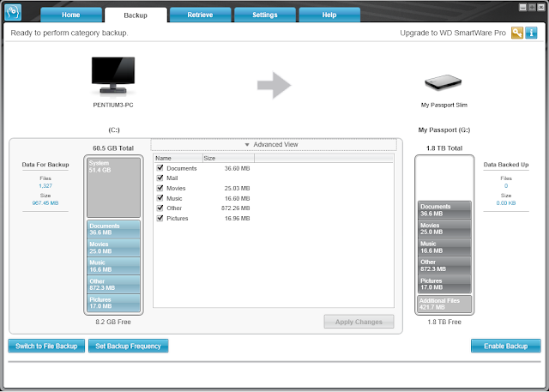The height and width of the screenshot is (392, 549).
Task: Click the Apply Changes button
Action: click(359, 322)
